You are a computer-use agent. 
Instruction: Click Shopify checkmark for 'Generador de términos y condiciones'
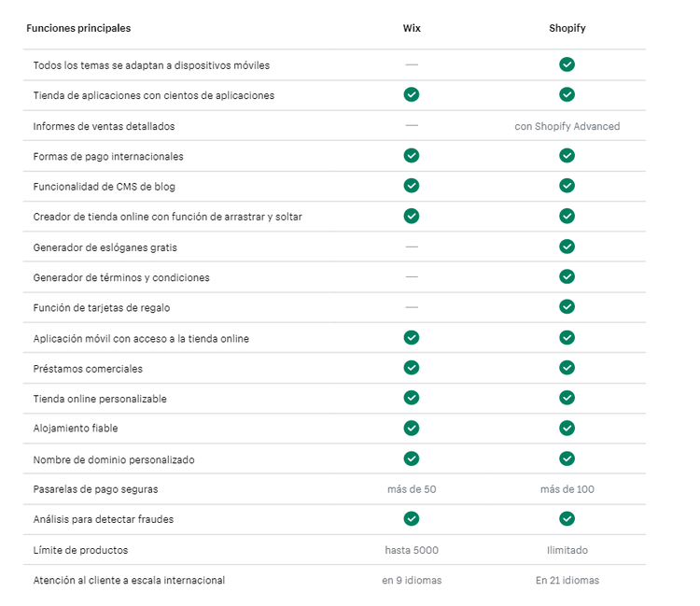pos(567,276)
